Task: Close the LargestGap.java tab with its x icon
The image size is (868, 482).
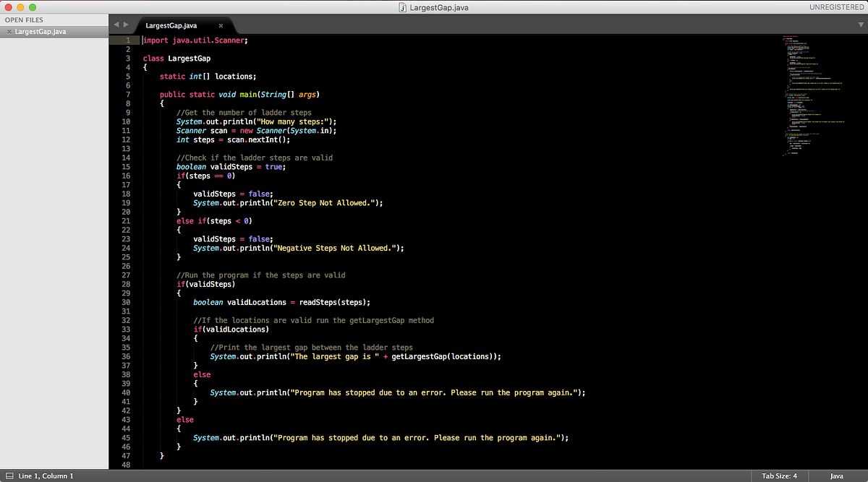Action: coord(221,24)
